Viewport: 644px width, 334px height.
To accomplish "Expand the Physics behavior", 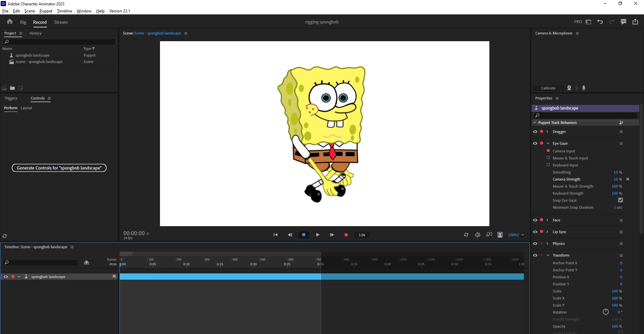I will tap(547, 244).
